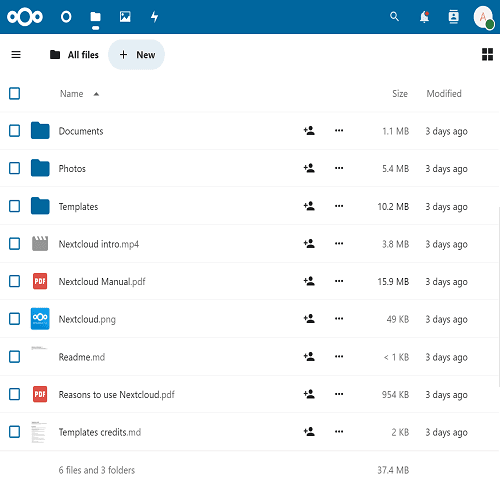Open the Dashboard app icon
This screenshot has height=479, width=500.
coord(66,16)
